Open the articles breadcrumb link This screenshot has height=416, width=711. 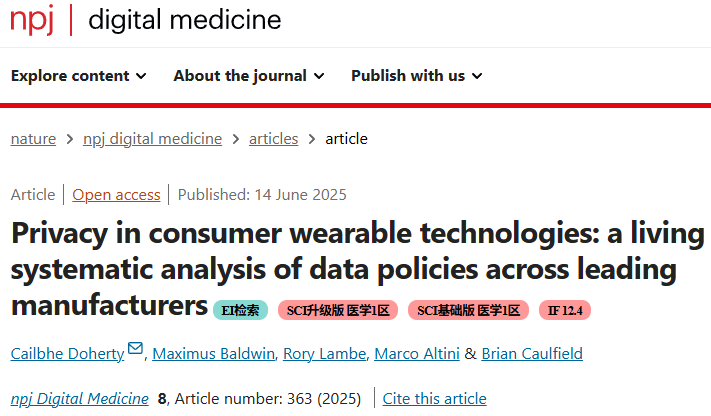coord(273,139)
